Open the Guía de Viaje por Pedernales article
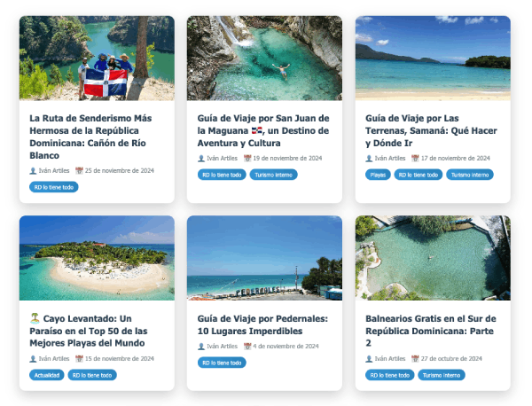Viewport: 532px width, 406px height. click(x=262, y=324)
